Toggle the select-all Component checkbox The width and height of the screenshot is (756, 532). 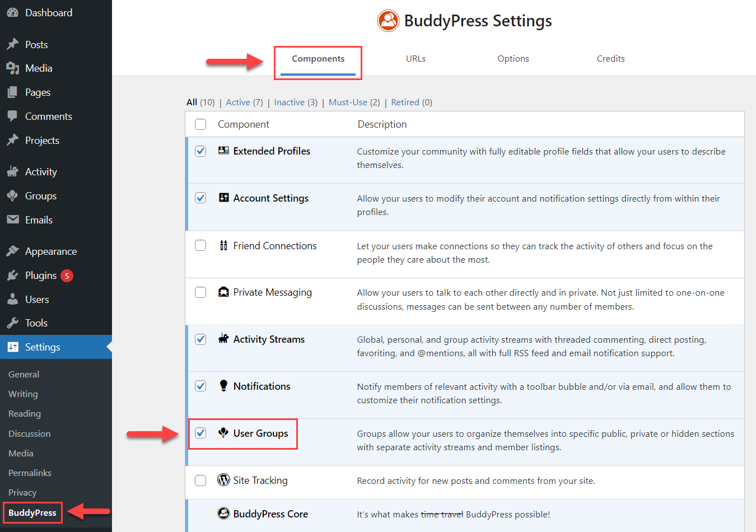(x=200, y=124)
